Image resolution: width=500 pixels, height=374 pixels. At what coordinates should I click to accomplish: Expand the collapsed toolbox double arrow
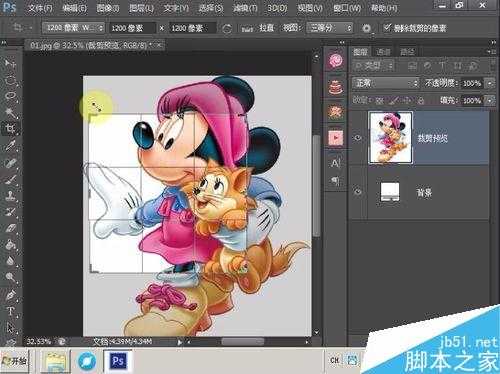pyautogui.click(x=4, y=43)
